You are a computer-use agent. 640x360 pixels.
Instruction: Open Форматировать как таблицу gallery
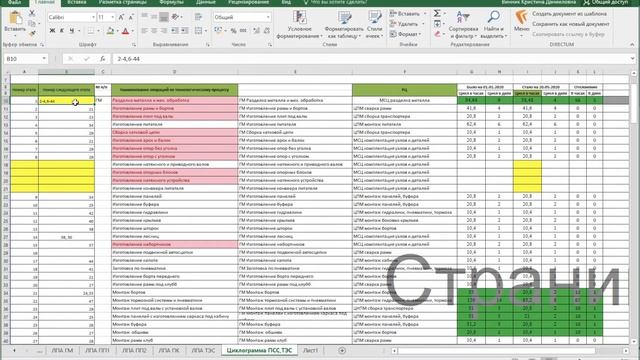click(x=344, y=24)
